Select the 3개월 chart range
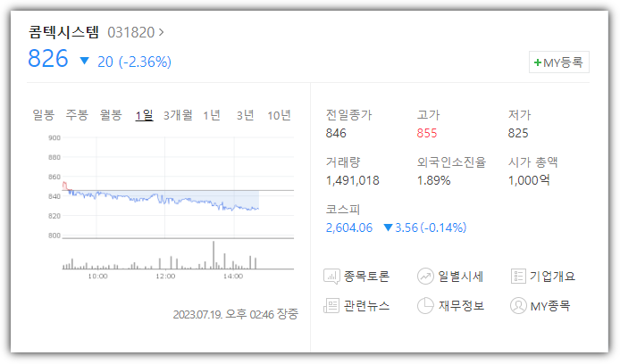Screen dimensions: 620x364 [178, 115]
